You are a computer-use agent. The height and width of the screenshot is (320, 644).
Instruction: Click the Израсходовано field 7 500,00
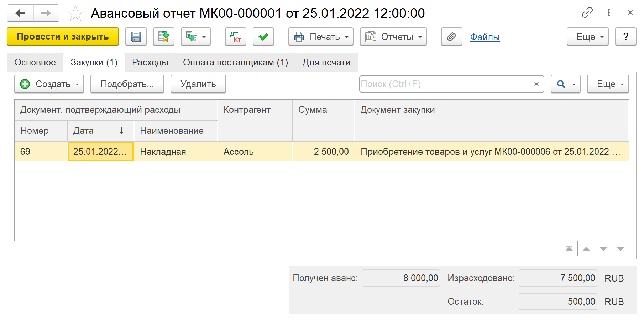[558, 278]
